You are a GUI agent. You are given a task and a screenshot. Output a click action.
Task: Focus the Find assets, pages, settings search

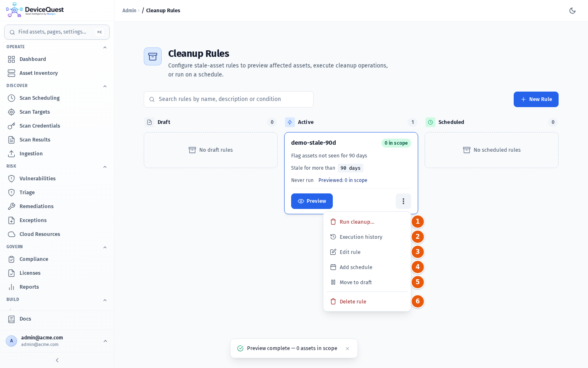(57, 32)
